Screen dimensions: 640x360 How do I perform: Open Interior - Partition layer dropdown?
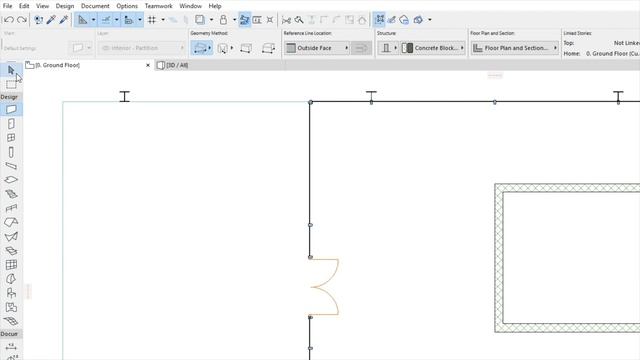[141, 48]
